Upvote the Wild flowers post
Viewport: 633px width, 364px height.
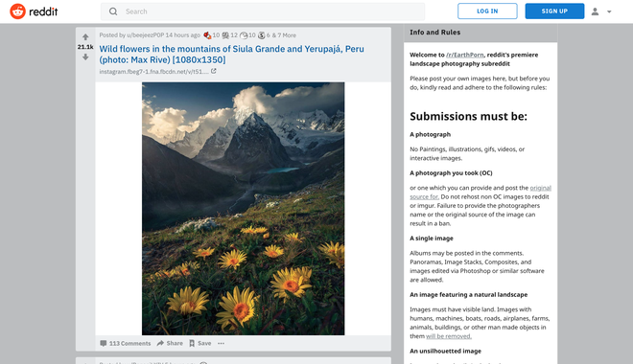[x=85, y=37]
